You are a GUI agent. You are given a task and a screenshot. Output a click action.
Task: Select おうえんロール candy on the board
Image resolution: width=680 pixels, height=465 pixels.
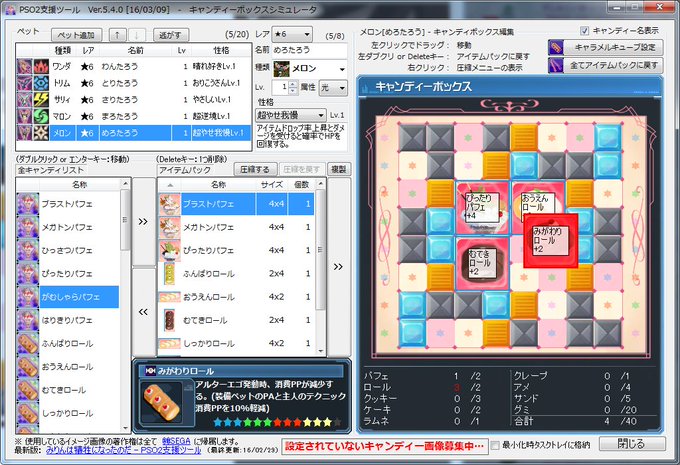538,198
